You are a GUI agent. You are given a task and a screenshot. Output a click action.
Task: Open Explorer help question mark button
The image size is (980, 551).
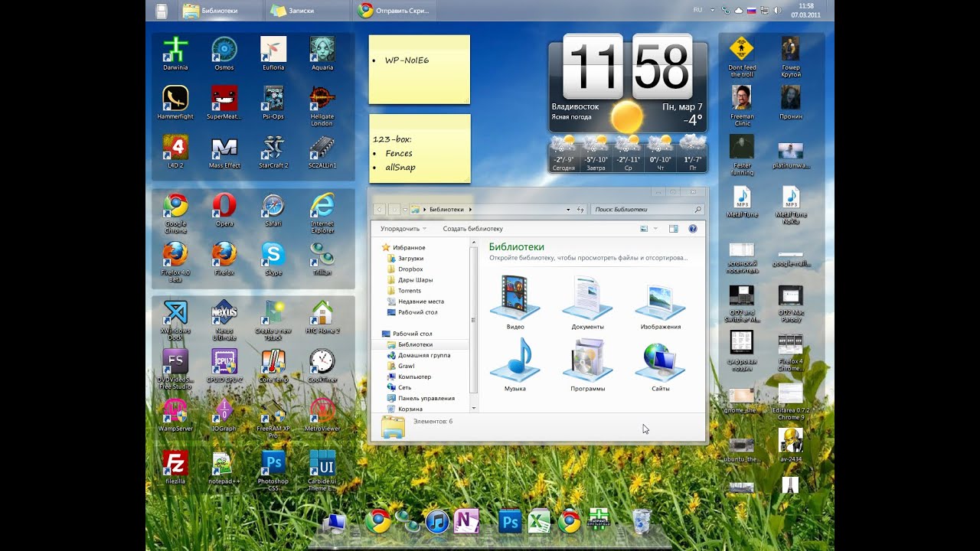[x=693, y=229]
